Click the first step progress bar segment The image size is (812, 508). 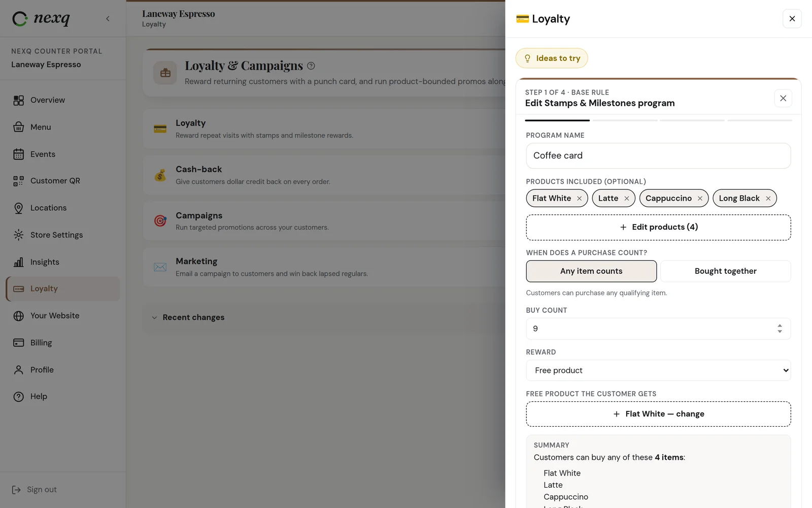coord(557,120)
